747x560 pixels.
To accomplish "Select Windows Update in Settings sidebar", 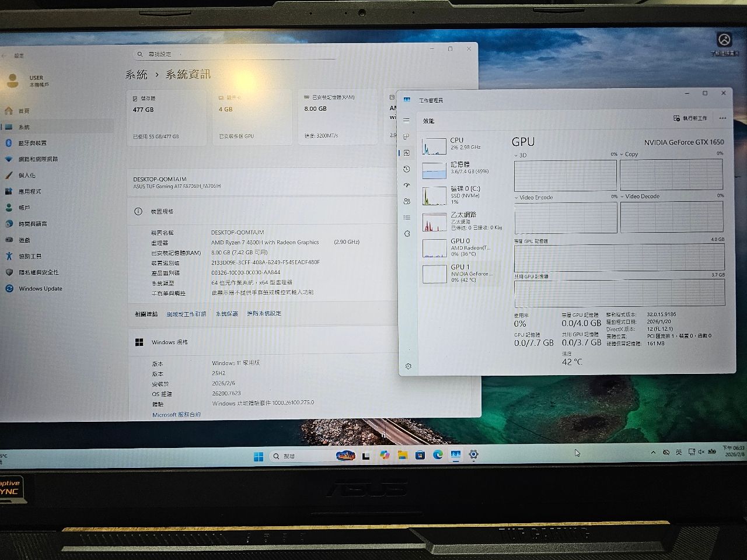I will click(x=40, y=289).
